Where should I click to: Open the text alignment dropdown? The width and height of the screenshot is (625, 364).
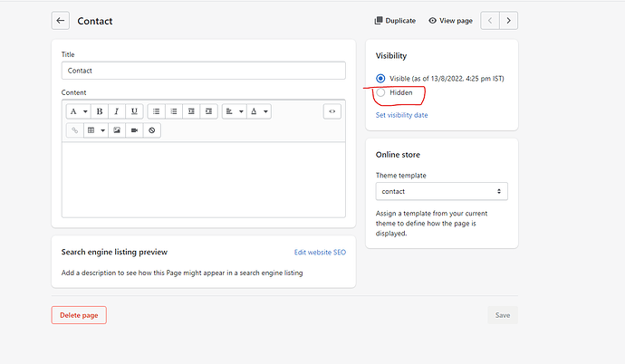(x=233, y=111)
